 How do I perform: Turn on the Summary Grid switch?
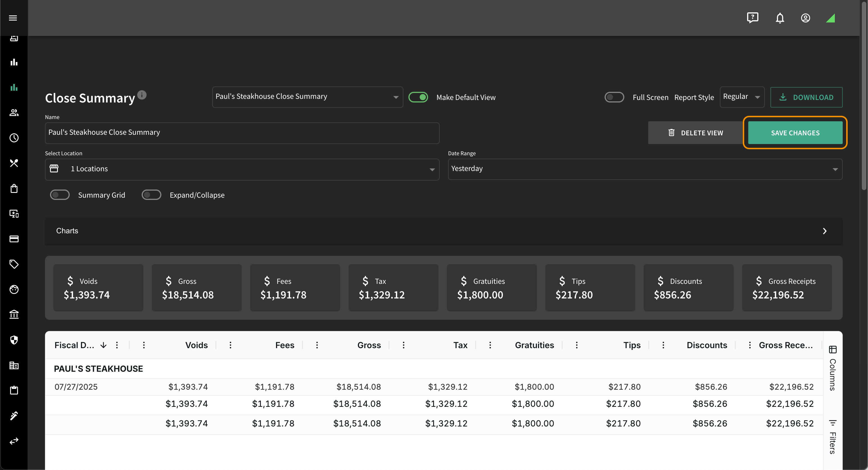pyautogui.click(x=60, y=195)
